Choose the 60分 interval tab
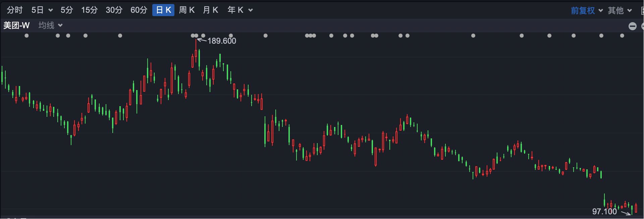The height and width of the screenshot is (219, 644). click(x=139, y=10)
